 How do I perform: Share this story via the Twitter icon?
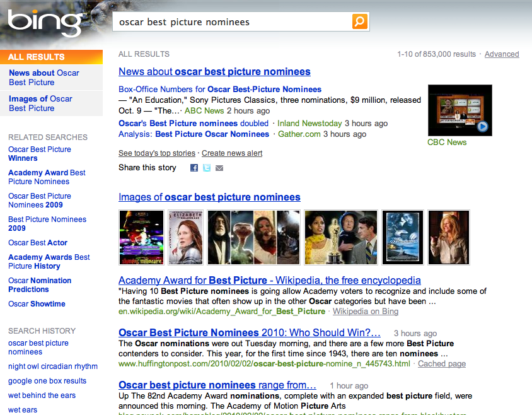click(x=206, y=168)
